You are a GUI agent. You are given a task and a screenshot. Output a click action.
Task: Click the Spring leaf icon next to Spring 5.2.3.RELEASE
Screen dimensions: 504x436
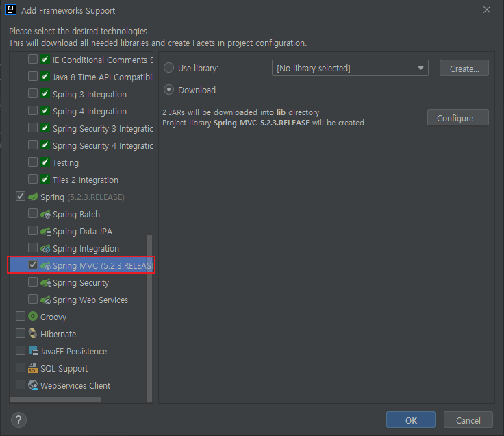(x=33, y=196)
